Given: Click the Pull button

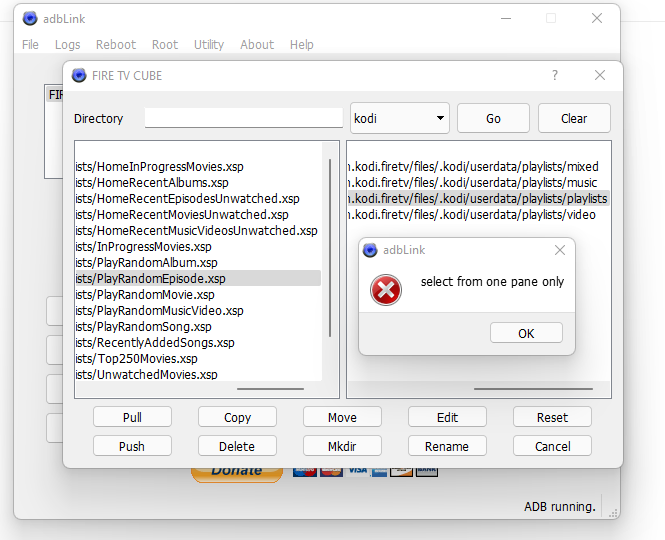Looking at the screenshot, I should click(x=132, y=417).
